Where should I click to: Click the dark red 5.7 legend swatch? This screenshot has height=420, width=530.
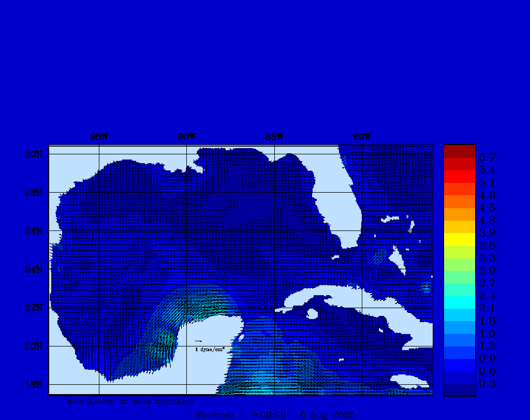click(459, 151)
